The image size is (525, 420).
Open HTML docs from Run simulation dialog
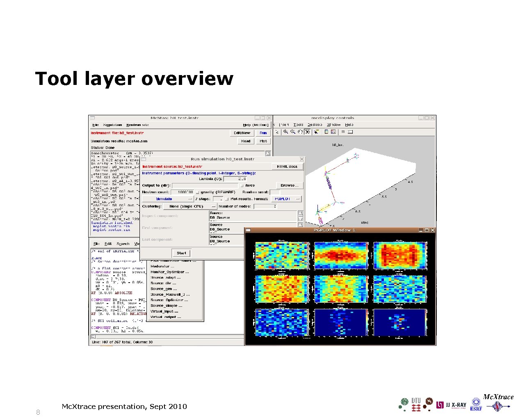(x=288, y=167)
